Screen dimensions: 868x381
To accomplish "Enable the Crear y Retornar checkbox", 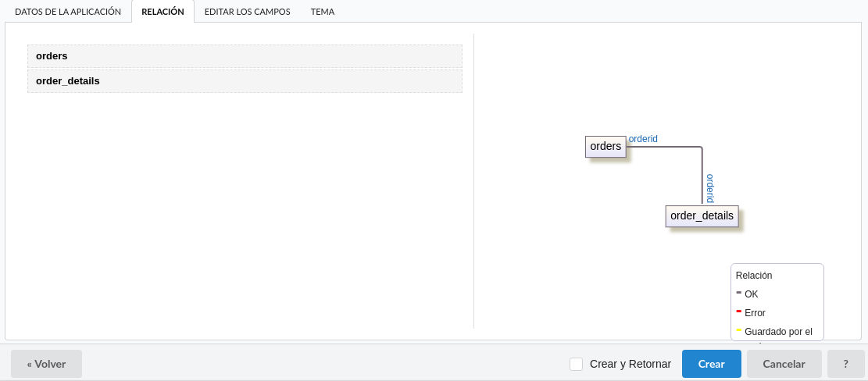I will [x=577, y=364].
